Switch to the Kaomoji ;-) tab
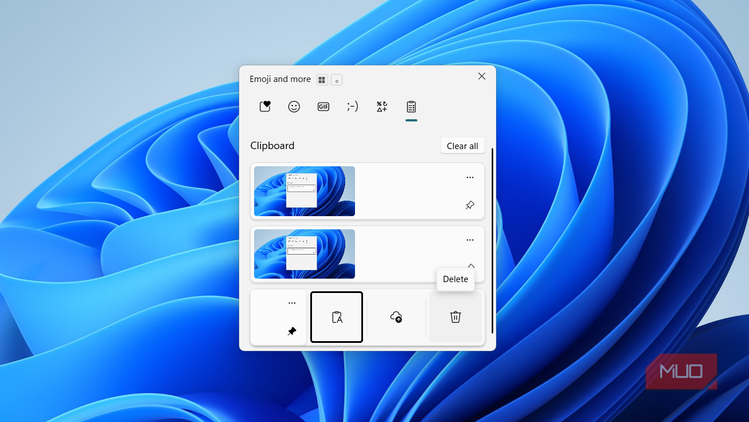 tap(353, 107)
